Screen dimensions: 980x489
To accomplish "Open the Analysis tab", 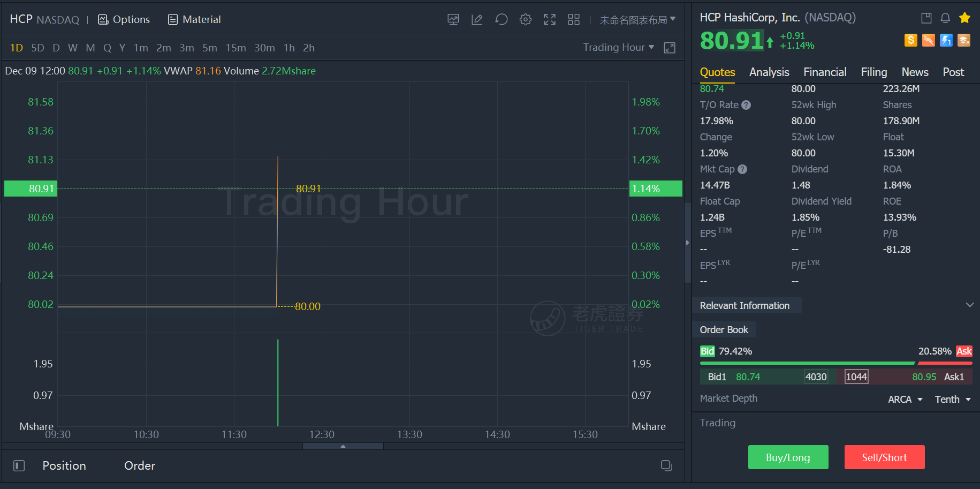I will (769, 72).
